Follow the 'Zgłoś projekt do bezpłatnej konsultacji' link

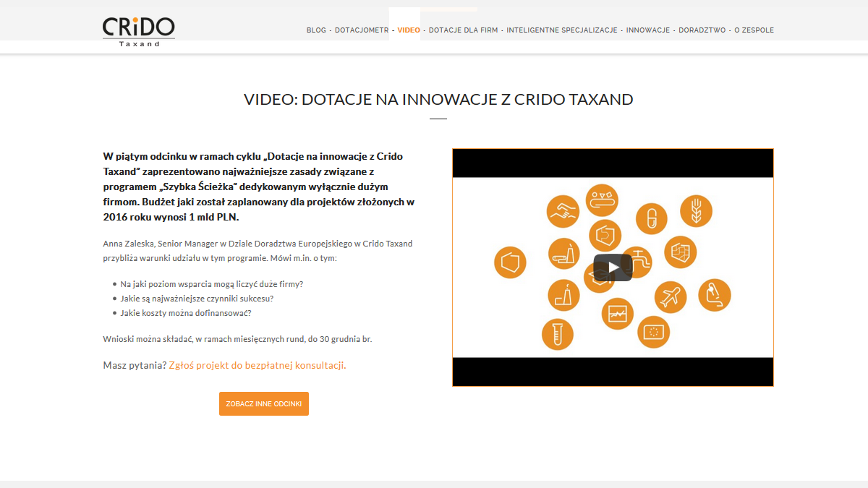point(257,366)
